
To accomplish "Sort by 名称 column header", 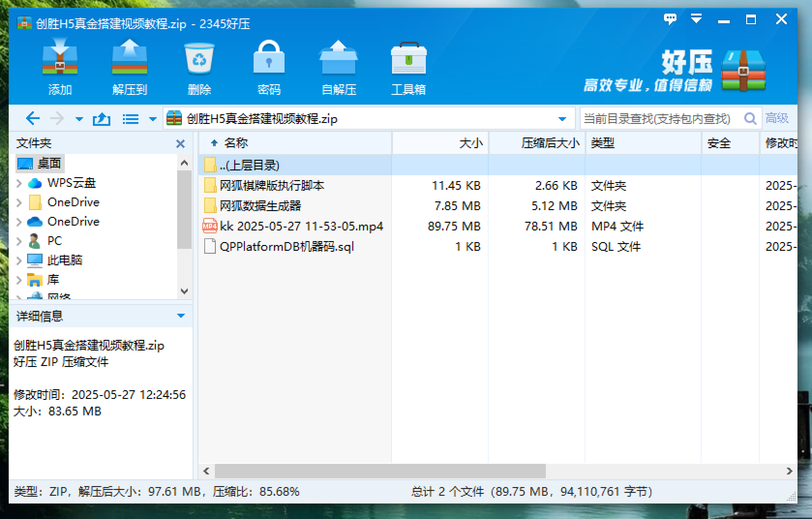I will click(x=295, y=143).
